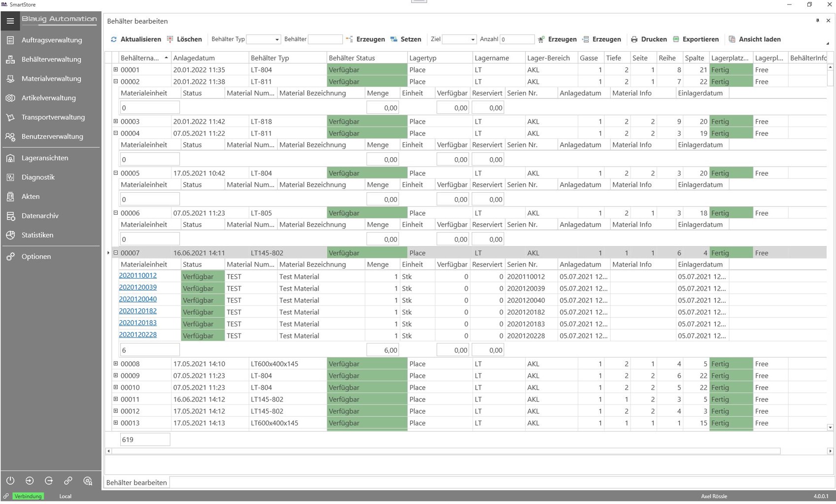This screenshot has height=504, width=836.
Task: Collapse container row 00007
Action: click(x=116, y=253)
